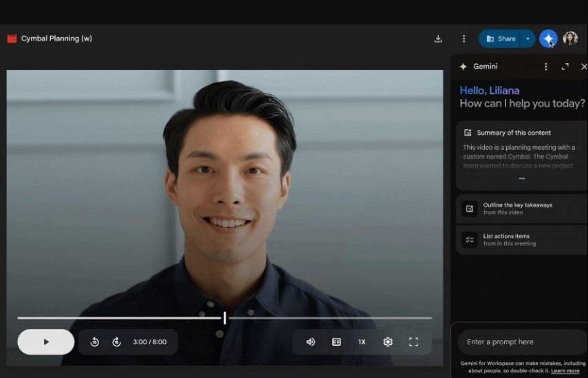Skip forward 10 seconds in video
The width and height of the screenshot is (588, 378).
tap(116, 342)
